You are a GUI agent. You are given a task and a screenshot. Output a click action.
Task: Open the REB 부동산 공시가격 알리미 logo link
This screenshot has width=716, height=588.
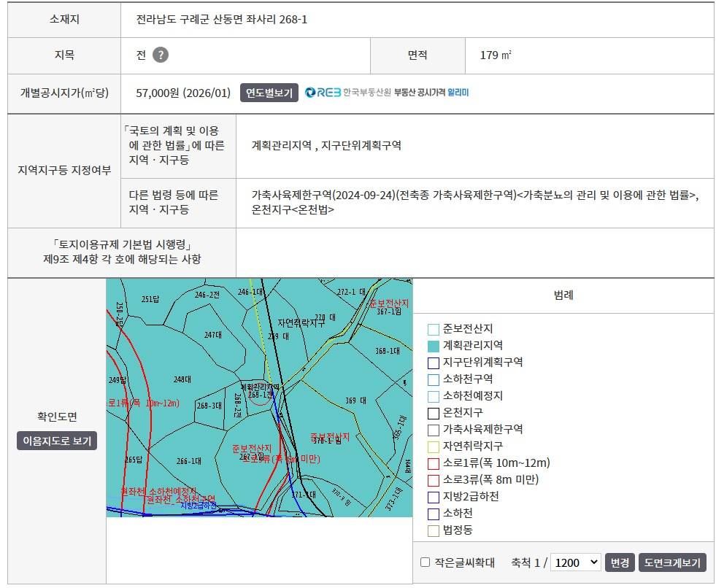(x=387, y=92)
